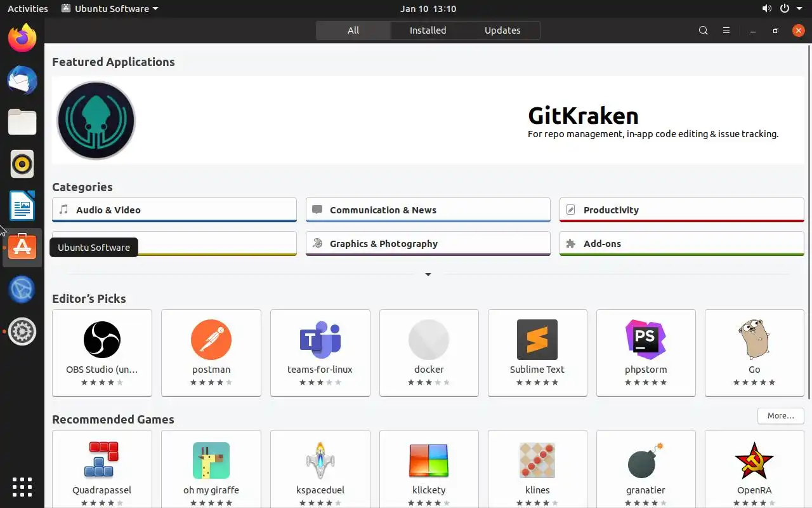The image size is (812, 508).
Task: Open the Sublime Text app tile
Action: (537, 353)
